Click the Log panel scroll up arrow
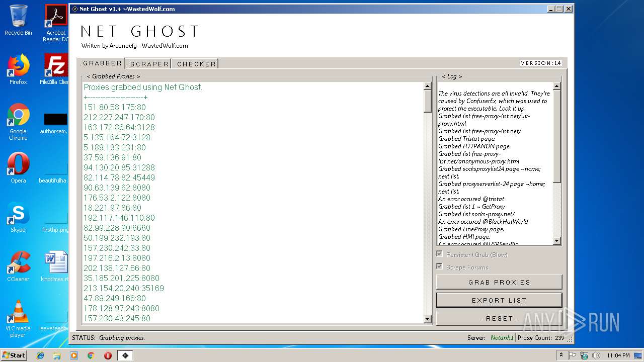 (556, 86)
